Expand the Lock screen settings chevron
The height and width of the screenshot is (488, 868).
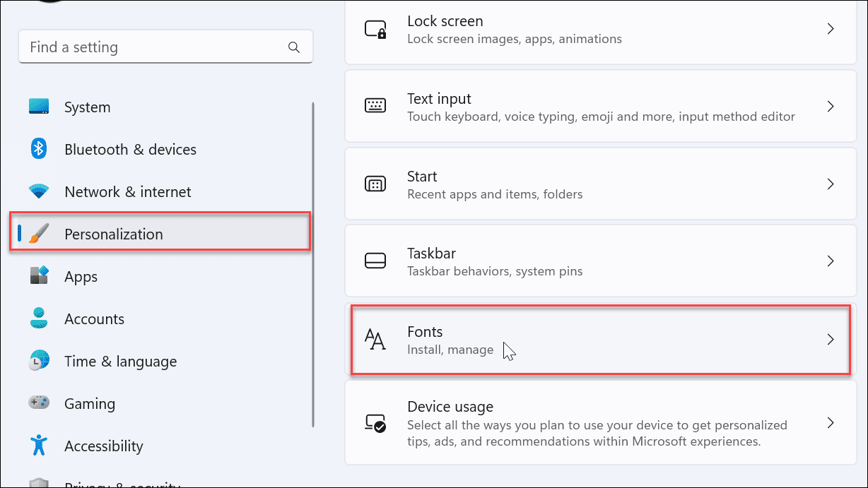pyautogui.click(x=831, y=28)
